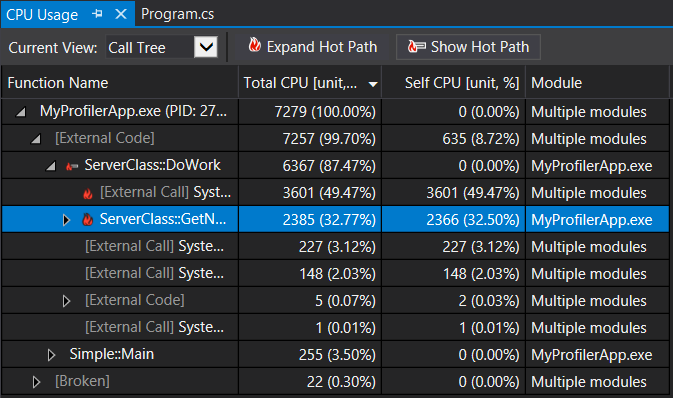Click the Call Tree view combo box
The height and width of the screenshot is (398, 673).
(162, 47)
